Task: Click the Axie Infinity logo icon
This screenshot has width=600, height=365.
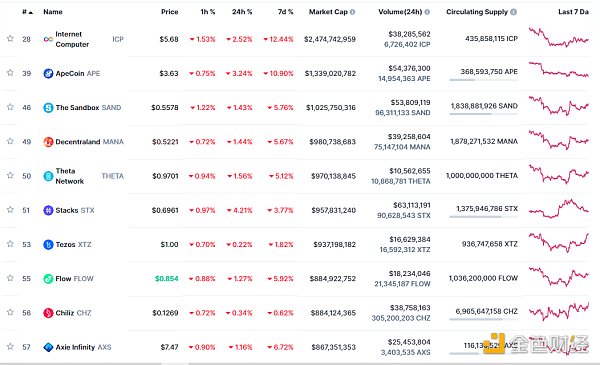Action: pos(48,347)
